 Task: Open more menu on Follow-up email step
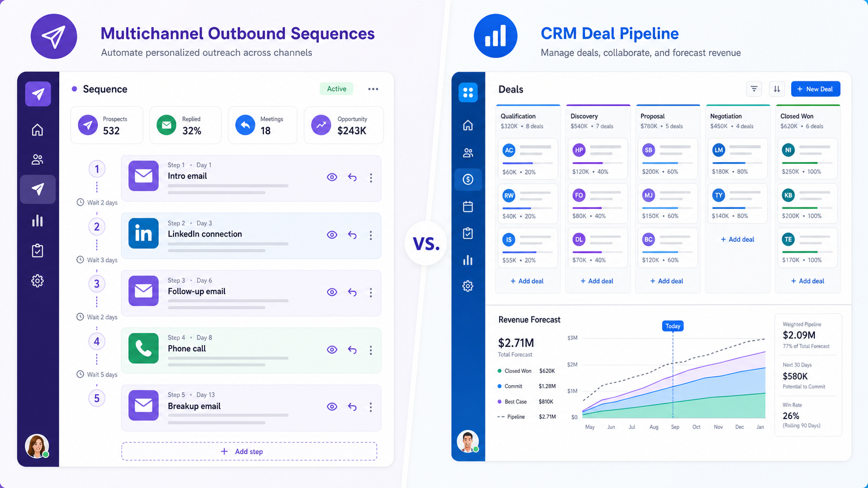[371, 293]
